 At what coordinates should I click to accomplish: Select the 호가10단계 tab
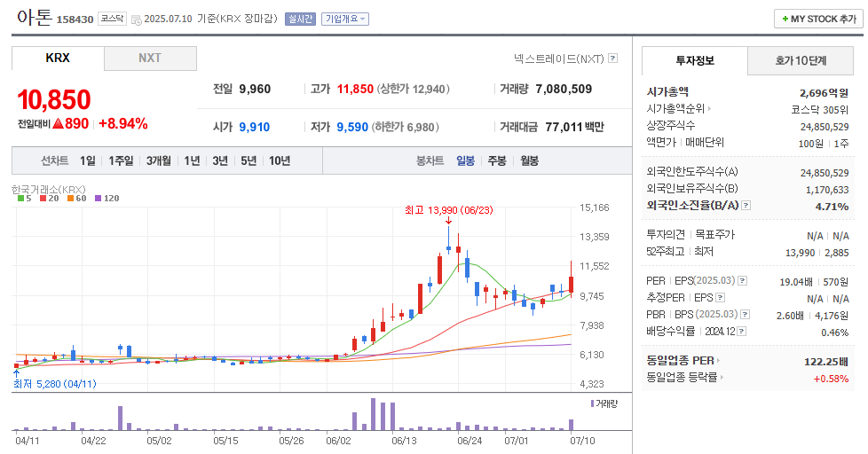click(x=801, y=61)
